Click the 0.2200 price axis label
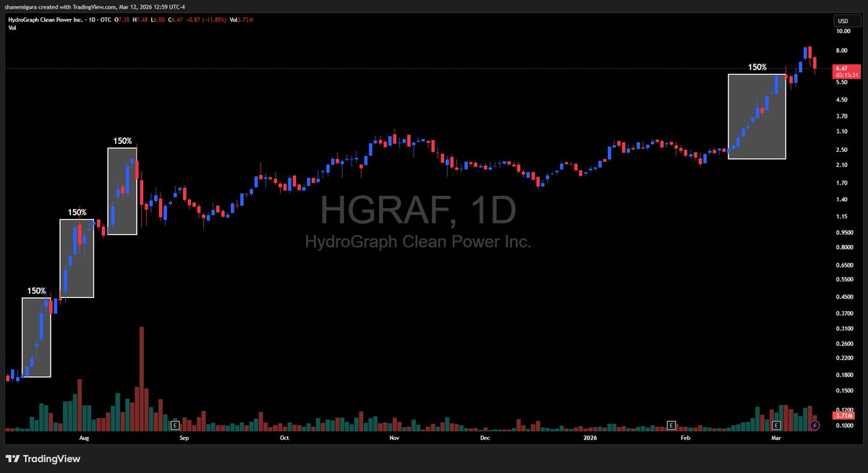Image resolution: width=868 pixels, height=473 pixels. (x=845, y=358)
